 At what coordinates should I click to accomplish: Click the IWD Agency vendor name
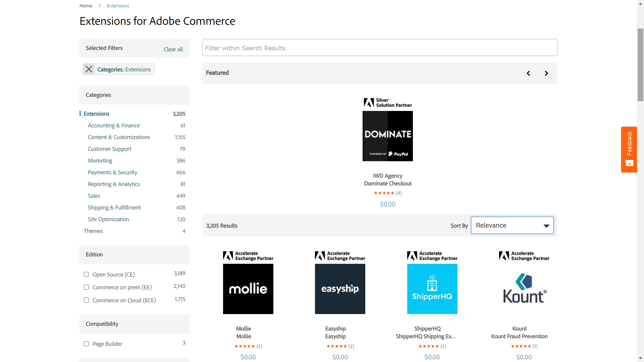[x=388, y=176]
